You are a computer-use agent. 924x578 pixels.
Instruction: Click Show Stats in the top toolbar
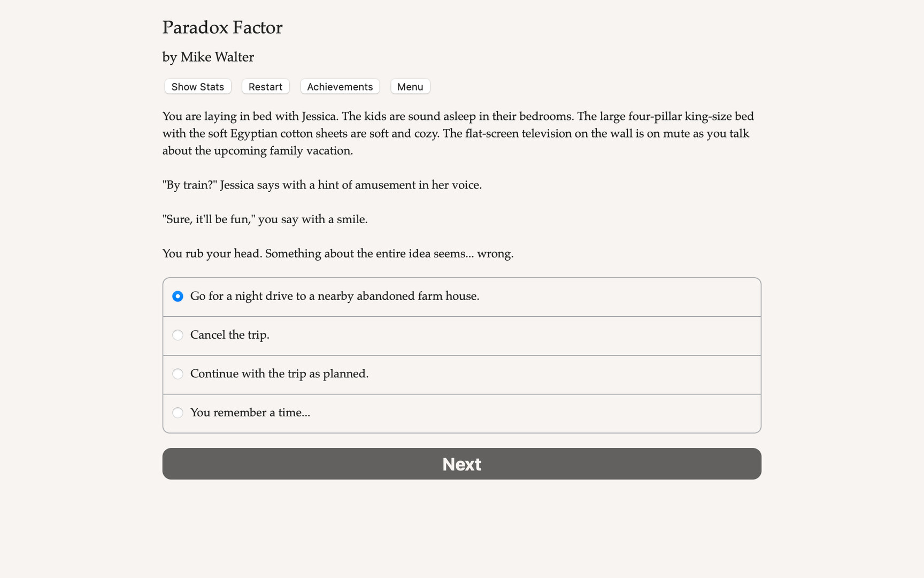pyautogui.click(x=197, y=86)
